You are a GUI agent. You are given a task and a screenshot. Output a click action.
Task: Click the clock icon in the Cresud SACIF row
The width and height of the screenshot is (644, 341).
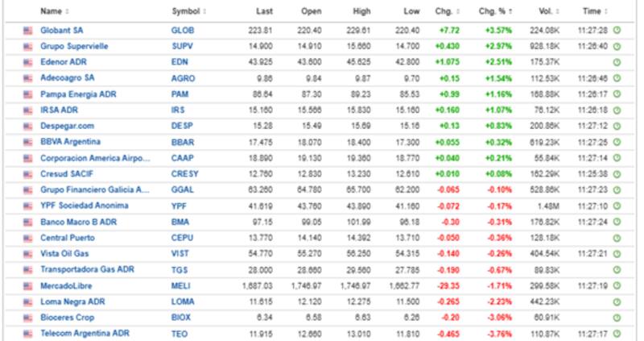[617, 173]
